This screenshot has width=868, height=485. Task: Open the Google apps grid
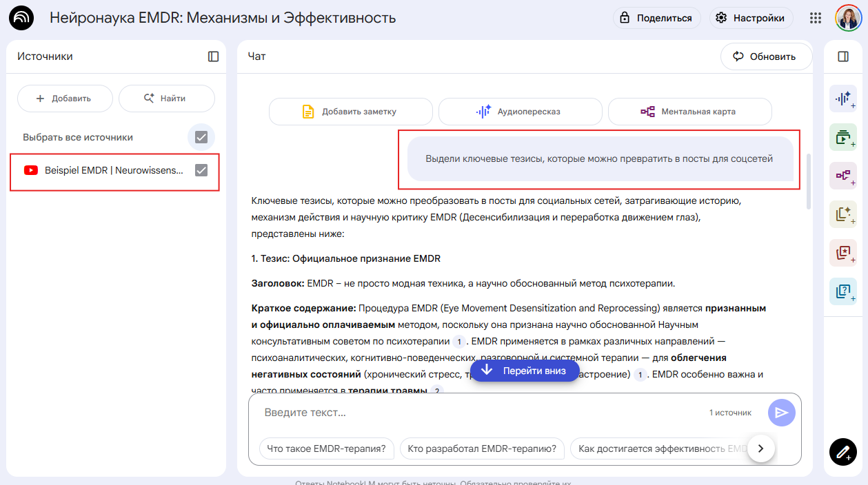pyautogui.click(x=816, y=18)
